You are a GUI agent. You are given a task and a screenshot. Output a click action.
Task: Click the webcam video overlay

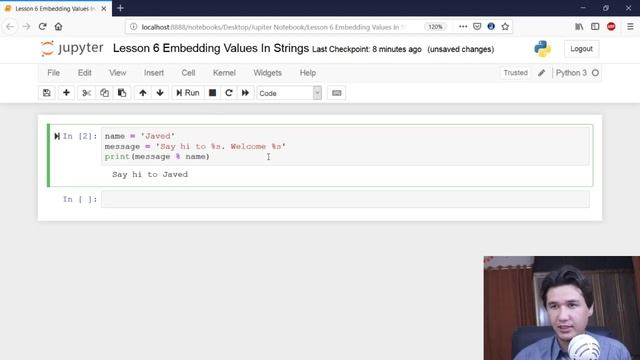(562, 308)
